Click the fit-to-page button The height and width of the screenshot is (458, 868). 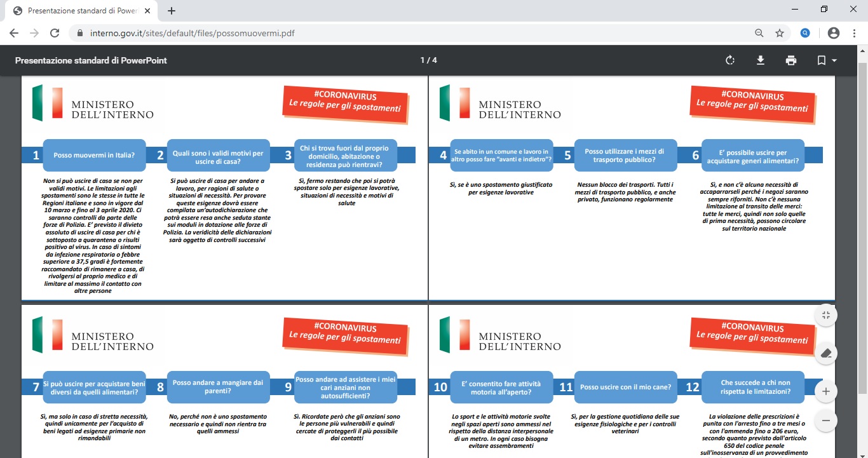(x=825, y=315)
